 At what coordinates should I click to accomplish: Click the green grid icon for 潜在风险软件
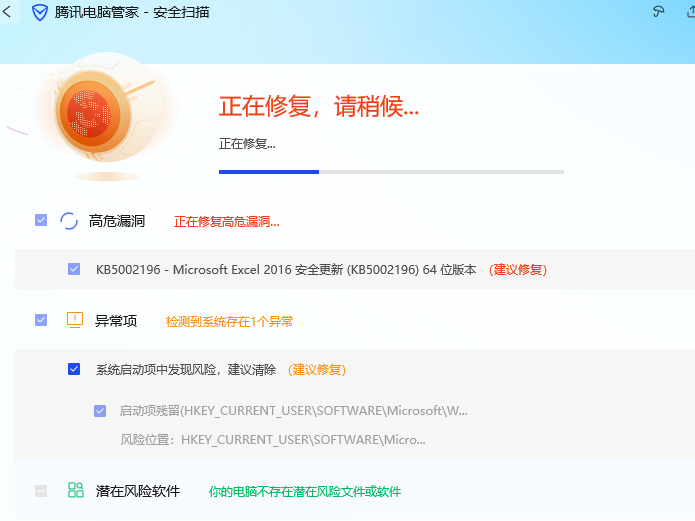click(76, 490)
